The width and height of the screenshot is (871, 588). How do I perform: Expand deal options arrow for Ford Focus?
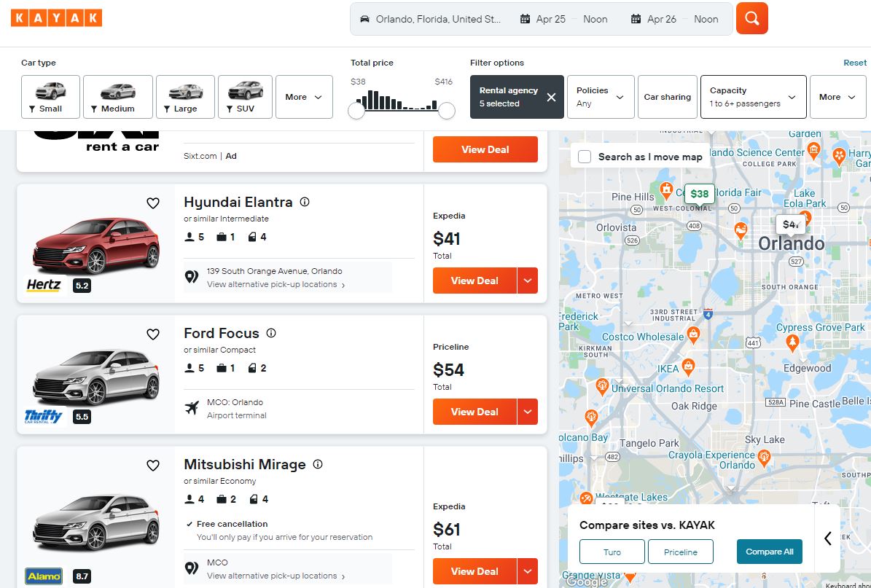pos(528,412)
